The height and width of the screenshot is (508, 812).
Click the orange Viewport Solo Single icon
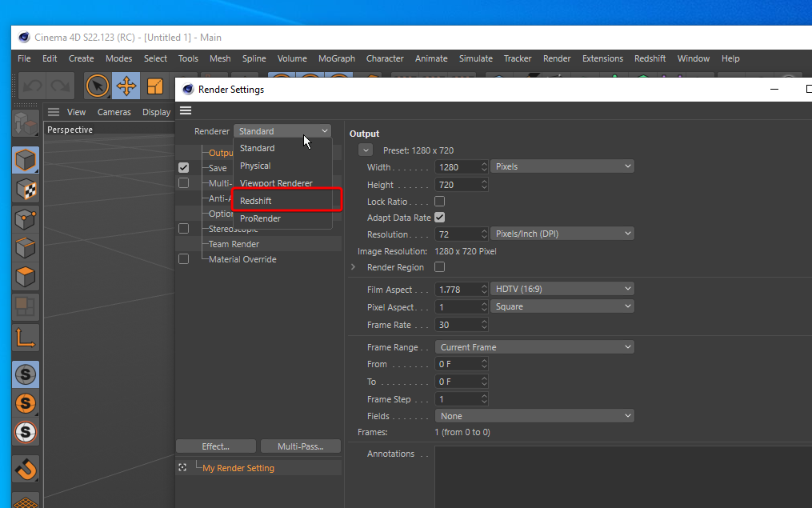coord(26,403)
